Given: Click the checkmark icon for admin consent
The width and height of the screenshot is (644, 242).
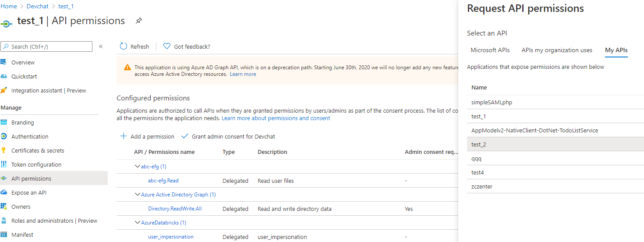Looking at the screenshot, I should [x=185, y=136].
